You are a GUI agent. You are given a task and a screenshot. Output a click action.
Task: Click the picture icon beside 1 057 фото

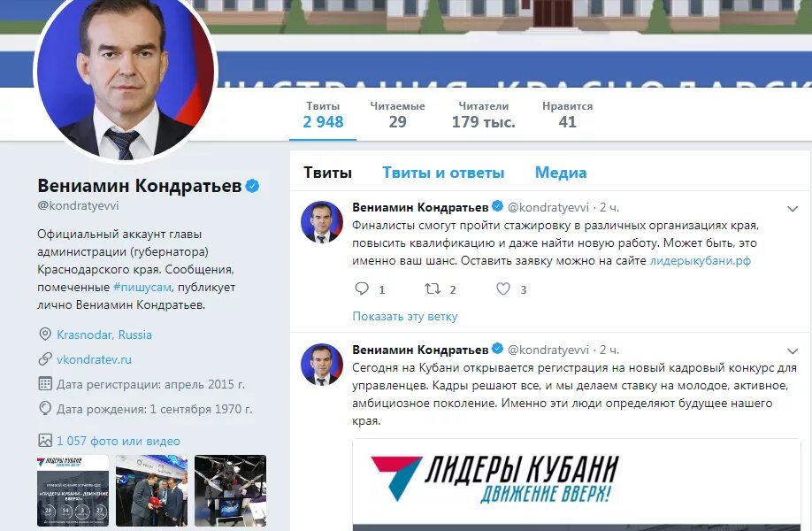coord(45,441)
